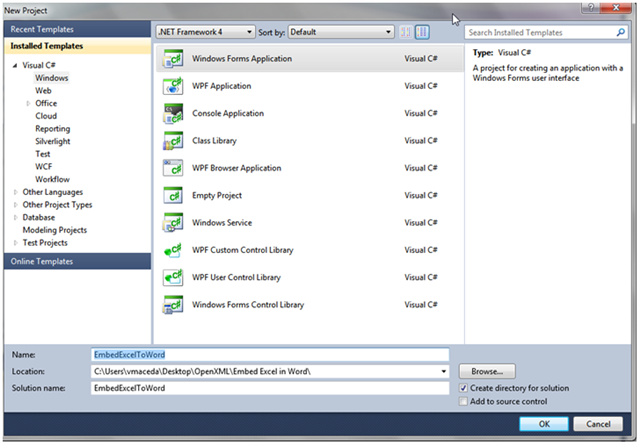Click the Office category label
Viewport: 640px width, 445px height.
46,103
